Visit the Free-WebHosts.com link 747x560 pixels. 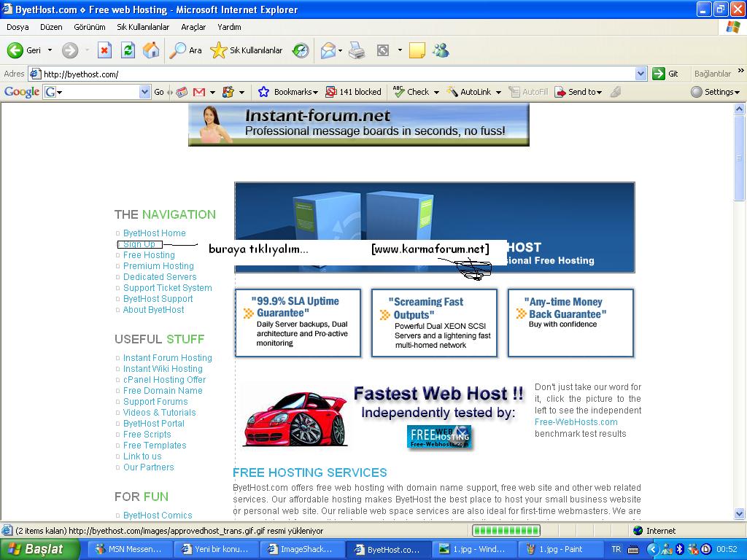[x=576, y=422]
